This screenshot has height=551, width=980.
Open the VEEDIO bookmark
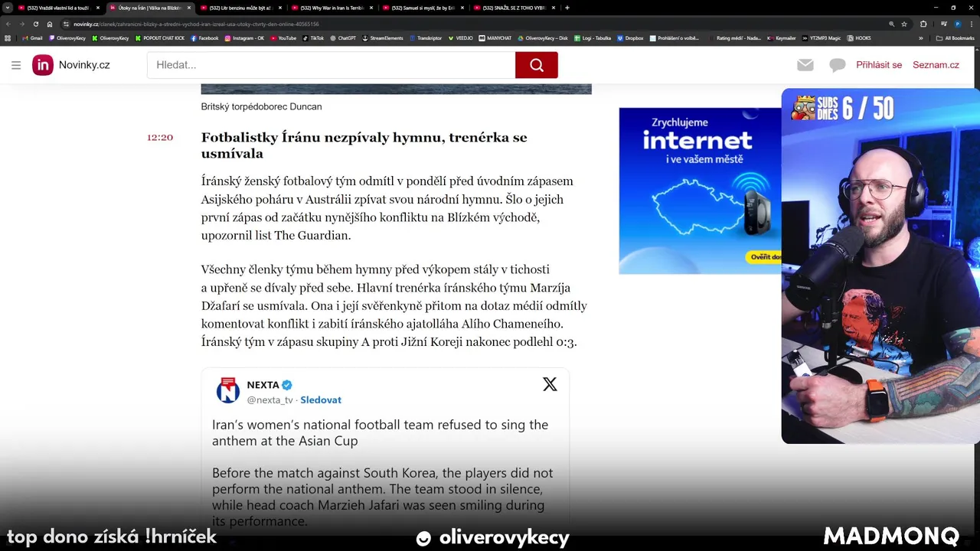tap(461, 37)
